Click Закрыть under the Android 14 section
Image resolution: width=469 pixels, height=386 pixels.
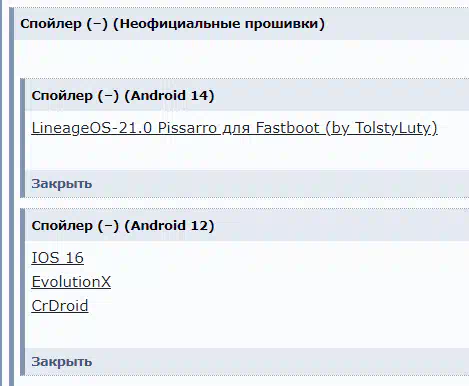(x=62, y=184)
